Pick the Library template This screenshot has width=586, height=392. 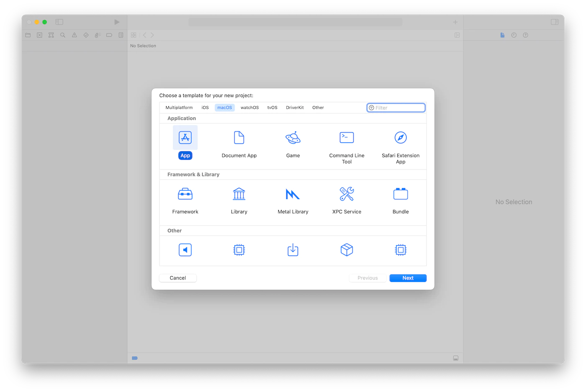[239, 194]
